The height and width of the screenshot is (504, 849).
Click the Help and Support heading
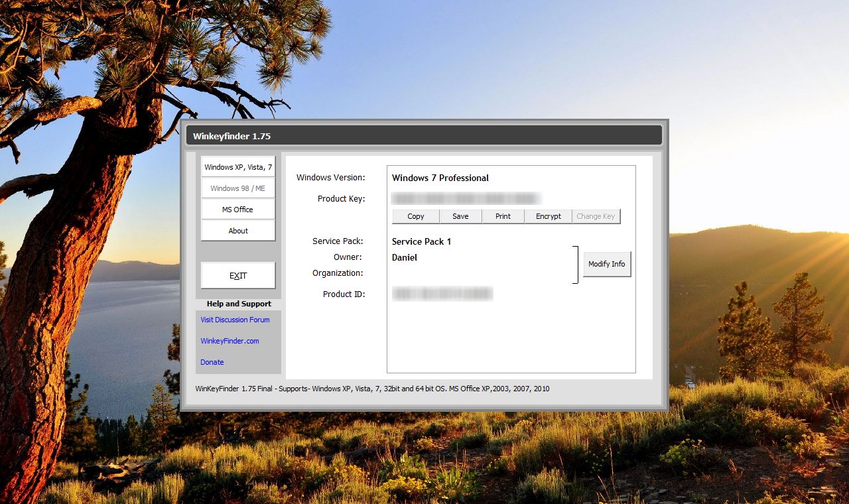click(x=239, y=304)
